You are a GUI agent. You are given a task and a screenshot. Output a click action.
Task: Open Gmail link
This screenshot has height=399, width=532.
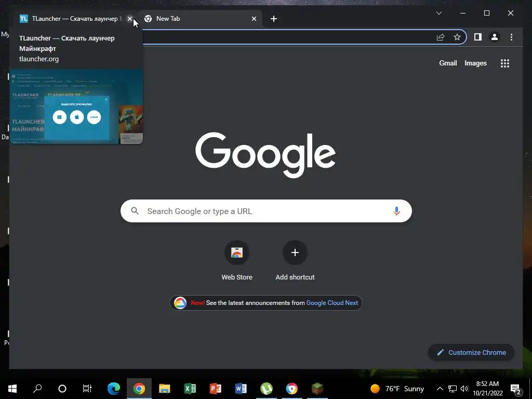tap(448, 63)
